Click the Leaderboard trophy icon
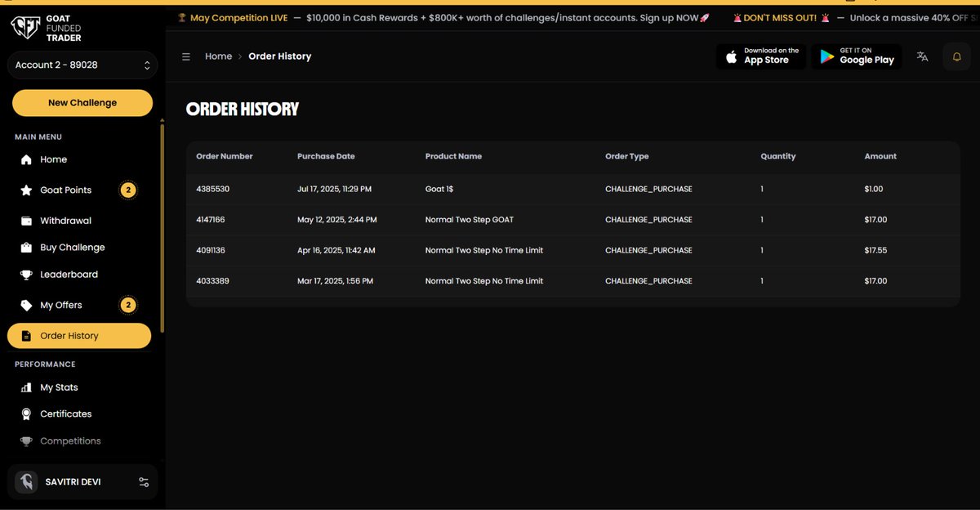The height and width of the screenshot is (510, 980). click(26, 275)
